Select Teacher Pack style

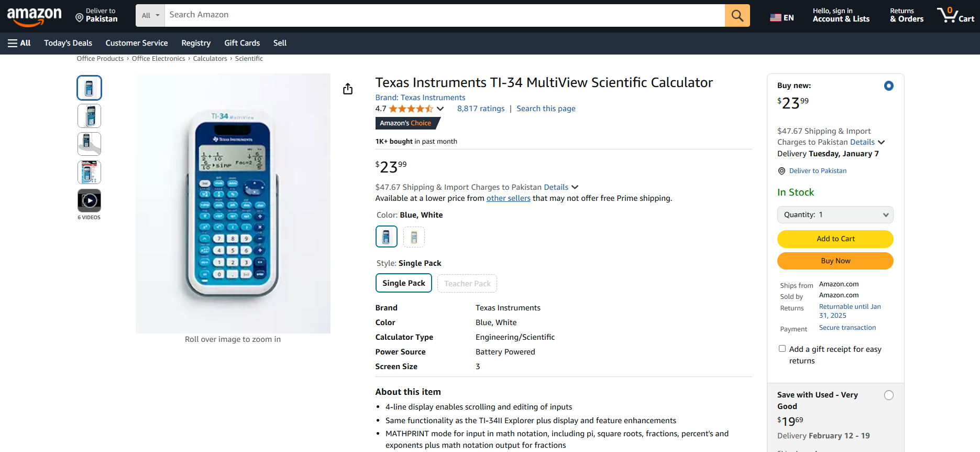click(x=467, y=284)
